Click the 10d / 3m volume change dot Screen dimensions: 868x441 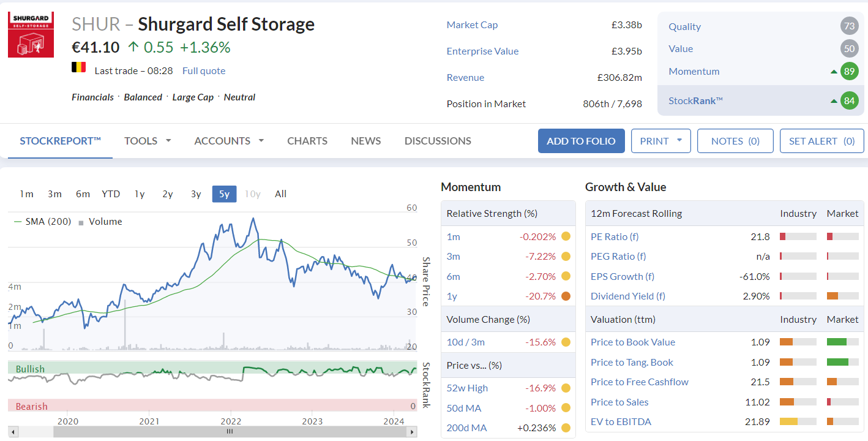point(566,342)
